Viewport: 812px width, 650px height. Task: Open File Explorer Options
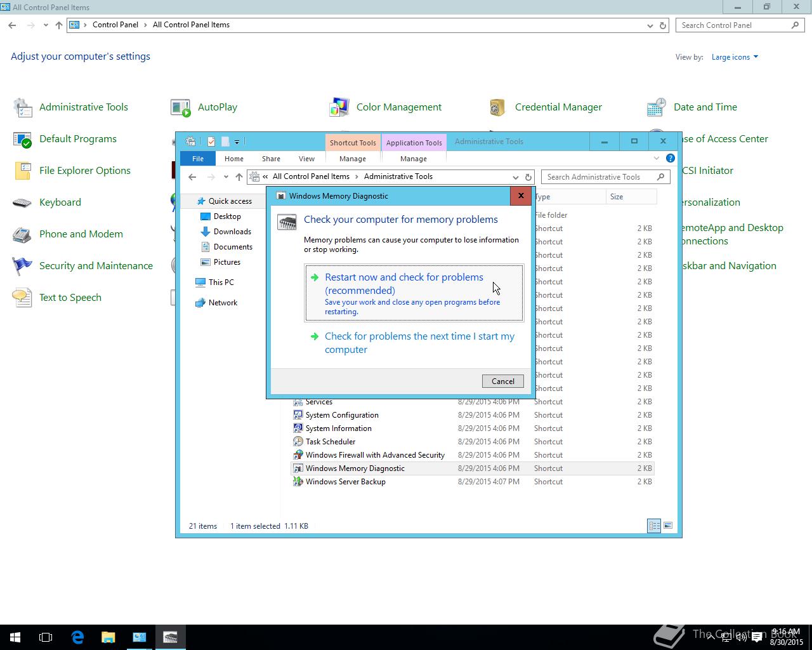pos(72,171)
